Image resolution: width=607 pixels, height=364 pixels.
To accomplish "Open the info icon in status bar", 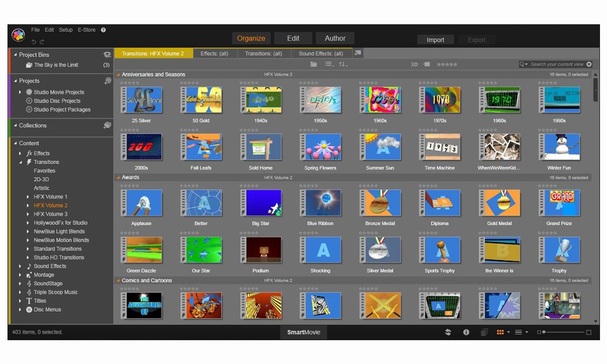I will [x=466, y=332].
